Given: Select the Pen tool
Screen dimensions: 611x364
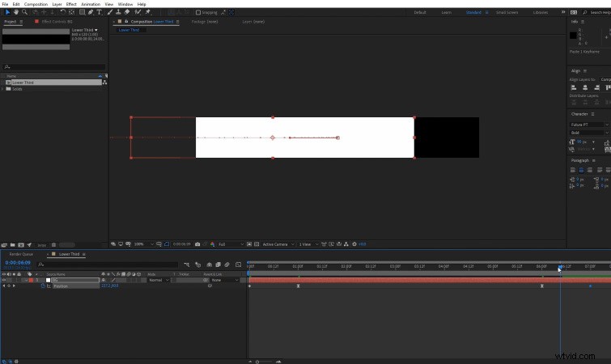Looking at the screenshot, I should (91, 12).
